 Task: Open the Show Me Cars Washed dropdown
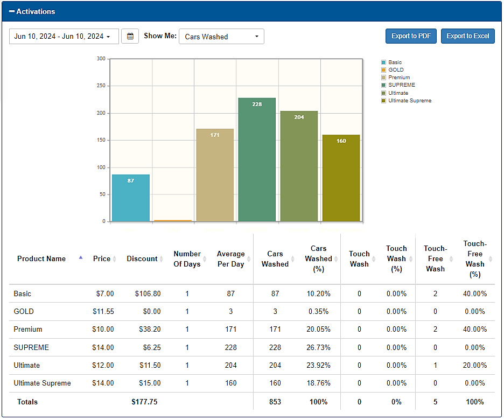221,36
